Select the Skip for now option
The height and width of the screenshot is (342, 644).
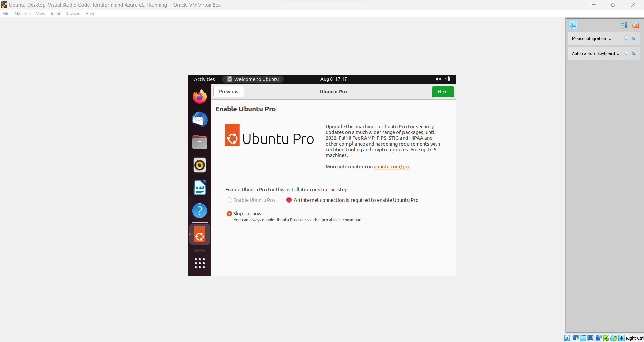[229, 214]
